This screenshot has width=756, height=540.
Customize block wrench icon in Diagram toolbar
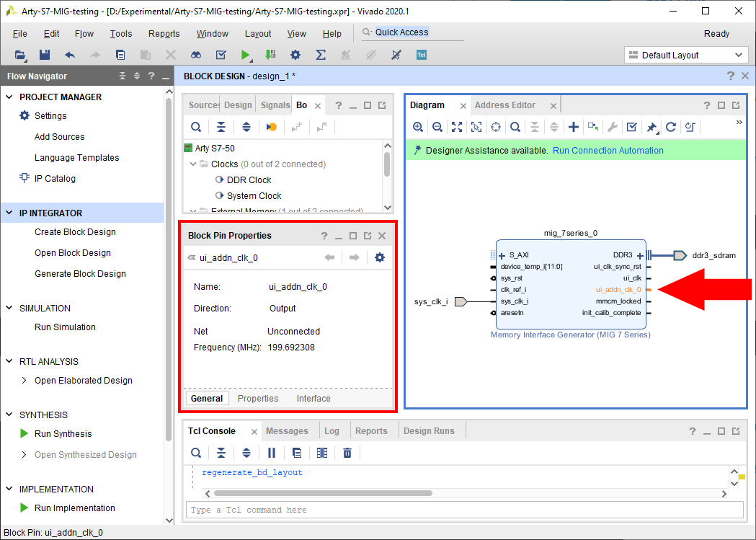pos(613,127)
